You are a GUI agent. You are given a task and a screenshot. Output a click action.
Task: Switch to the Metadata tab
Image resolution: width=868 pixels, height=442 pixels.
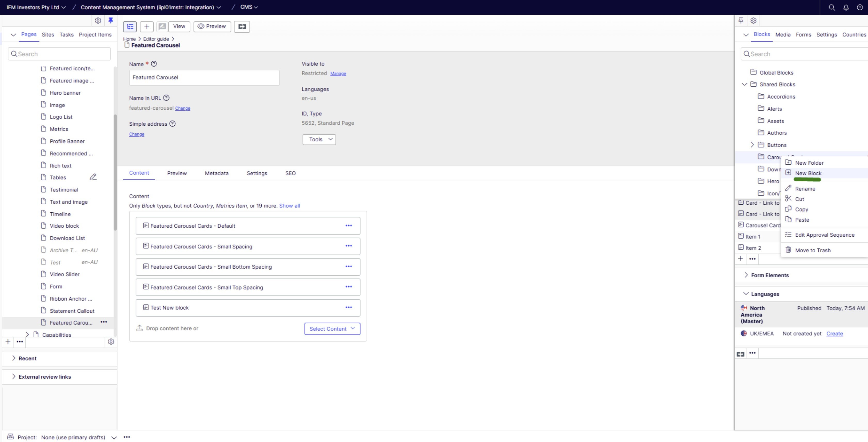coord(217,173)
